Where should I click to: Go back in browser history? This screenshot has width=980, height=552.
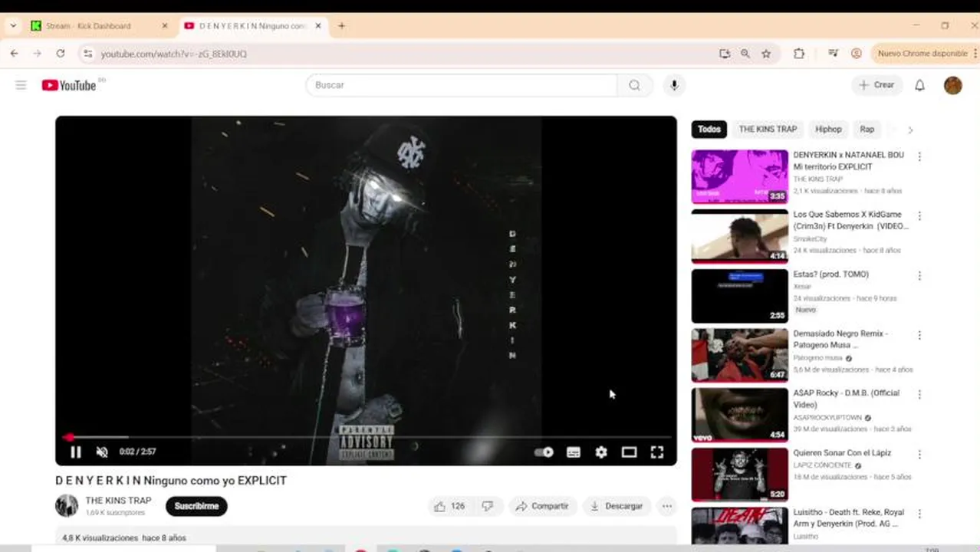pyautogui.click(x=14, y=54)
